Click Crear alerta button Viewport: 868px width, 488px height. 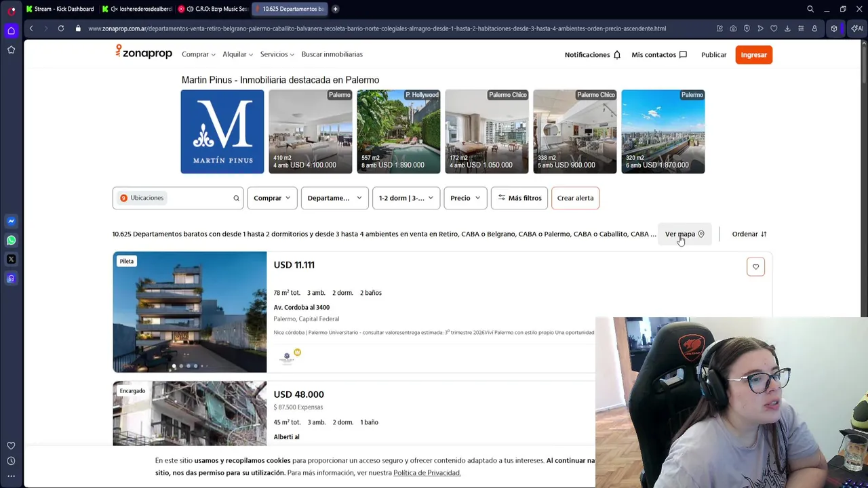(x=575, y=198)
